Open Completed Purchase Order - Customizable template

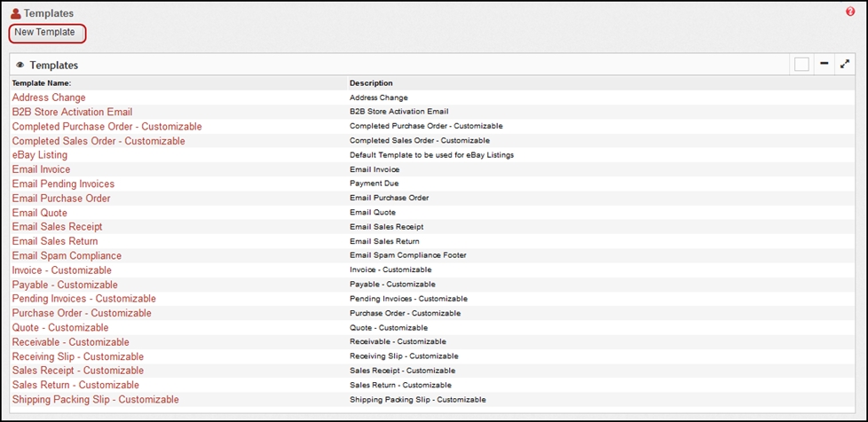tap(107, 127)
